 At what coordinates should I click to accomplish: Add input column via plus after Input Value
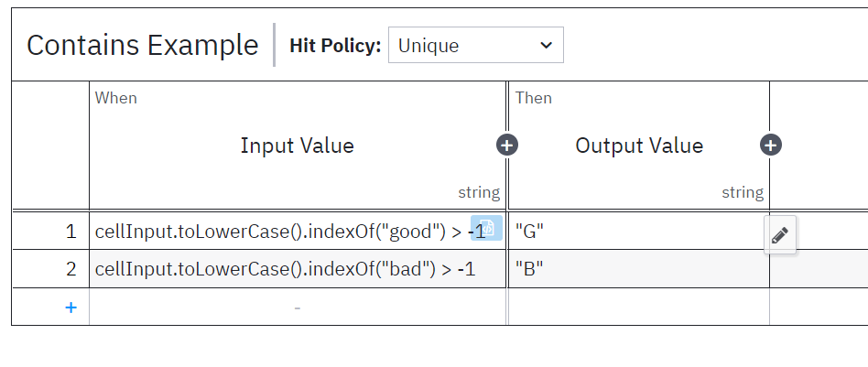[507, 146]
